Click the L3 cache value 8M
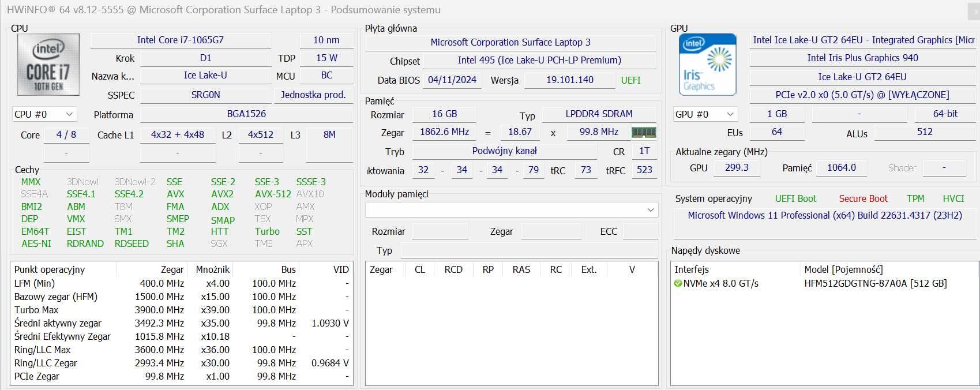 (x=329, y=134)
